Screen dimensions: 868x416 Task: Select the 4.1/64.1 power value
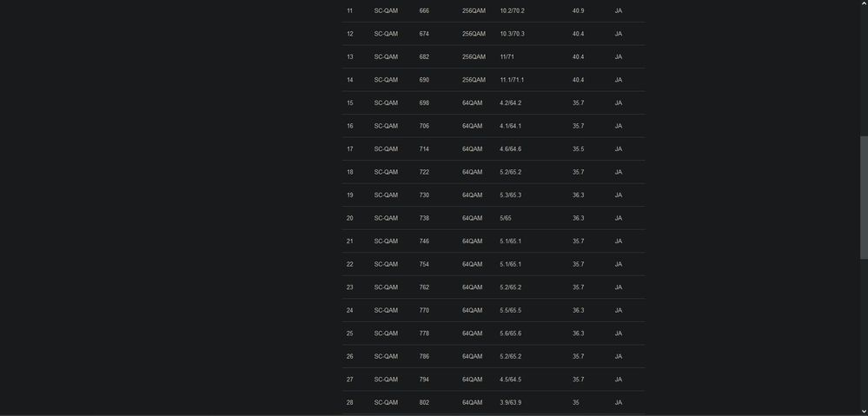[510, 126]
